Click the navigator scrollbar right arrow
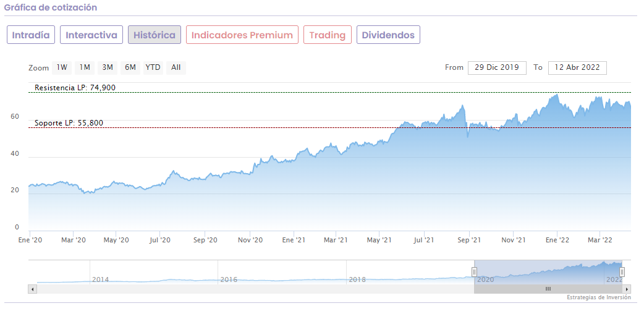Viewport: 644px width, 311px height. [627, 289]
